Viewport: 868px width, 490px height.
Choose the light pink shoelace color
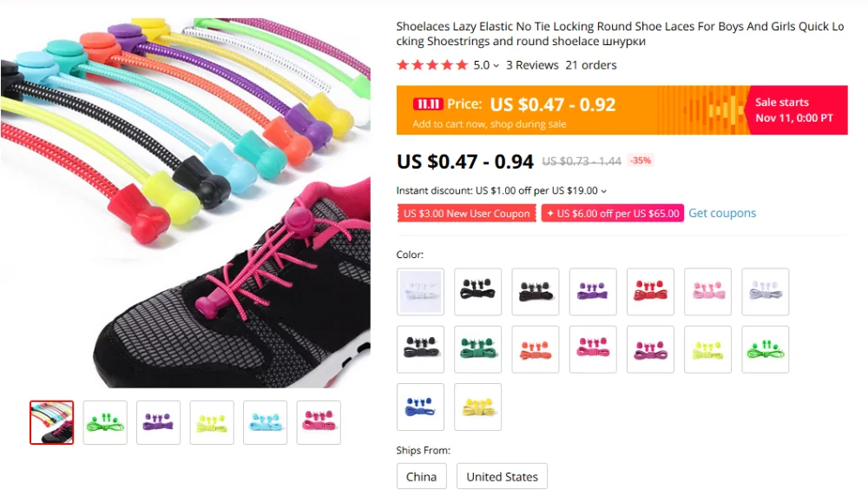coord(708,292)
